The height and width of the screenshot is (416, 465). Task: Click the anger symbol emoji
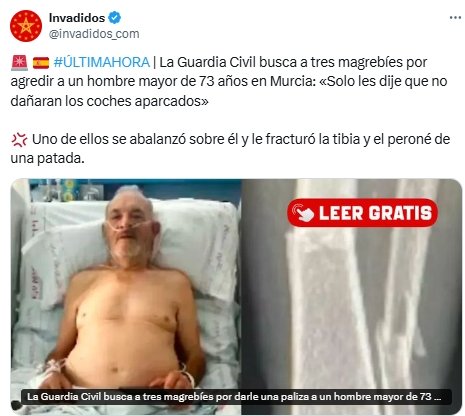19,140
